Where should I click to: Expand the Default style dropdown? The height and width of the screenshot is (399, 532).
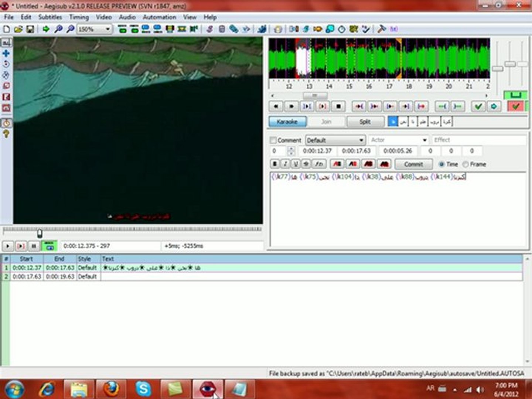(x=361, y=140)
